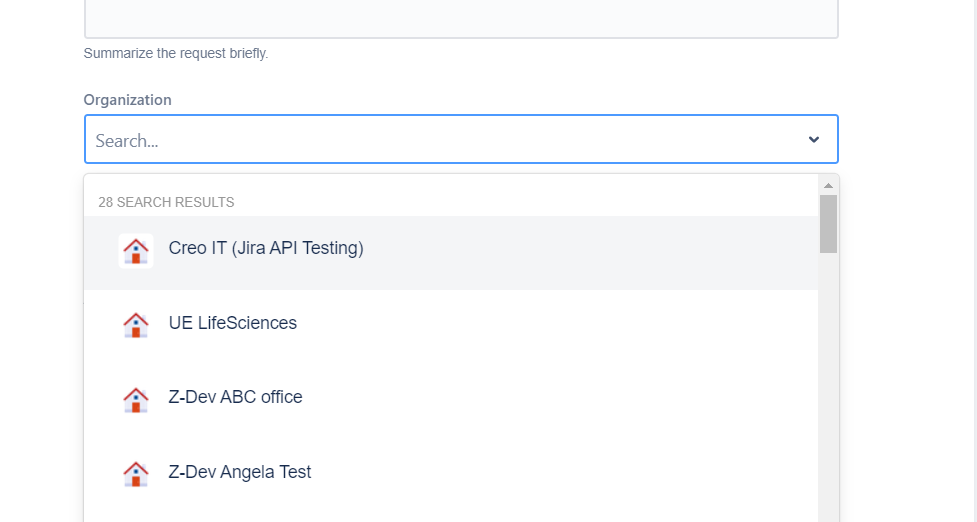Pick the Z-Dev ABC office option

[x=236, y=398]
